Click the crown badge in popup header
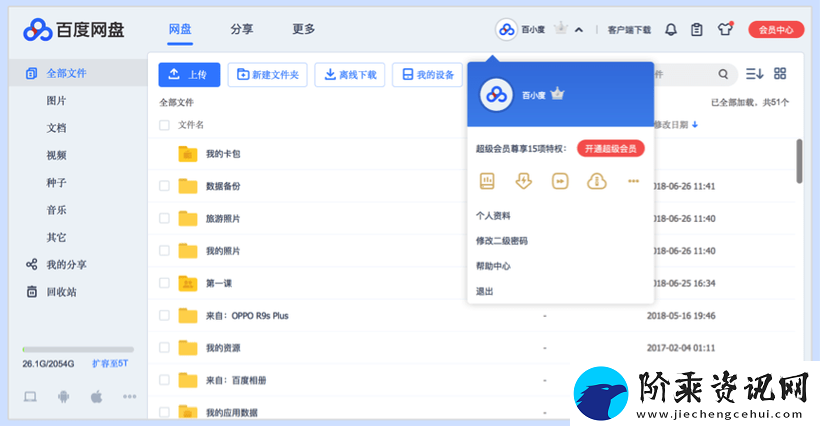Image resolution: width=820 pixels, height=426 pixels. pos(557,94)
